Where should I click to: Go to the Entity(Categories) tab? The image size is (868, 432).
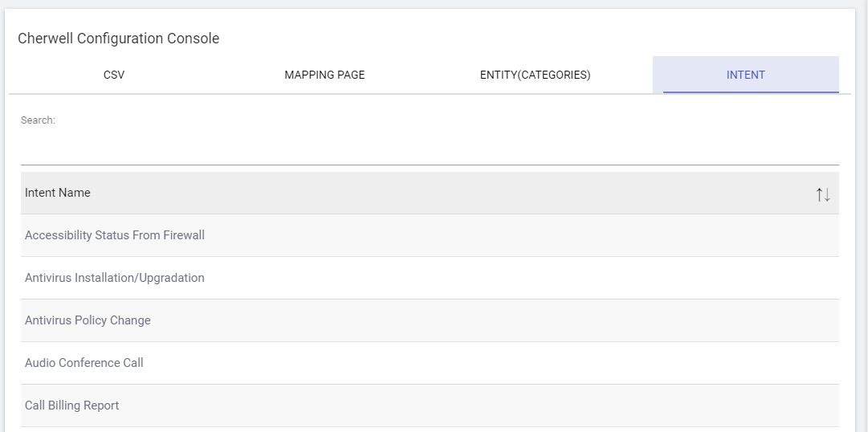tap(535, 75)
